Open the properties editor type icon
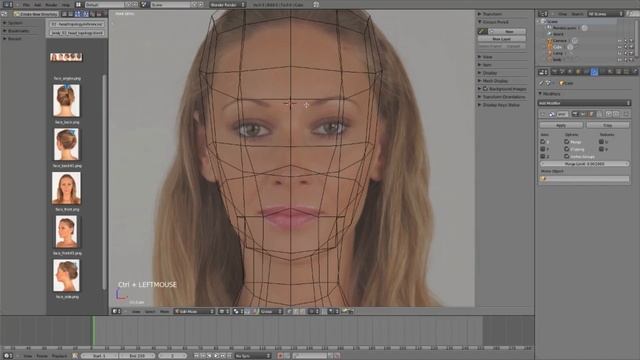Screen dimensions: 640x360 tap(543, 72)
